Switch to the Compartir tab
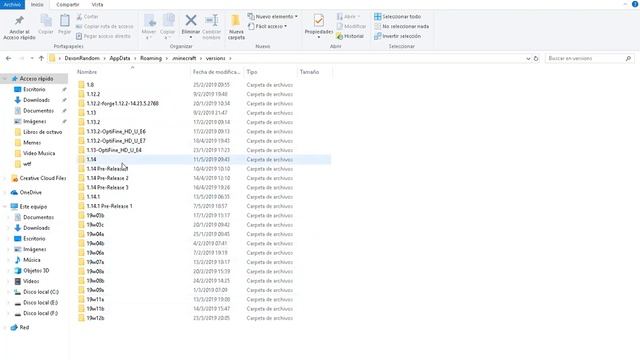The width and height of the screenshot is (640, 360). (68, 4)
